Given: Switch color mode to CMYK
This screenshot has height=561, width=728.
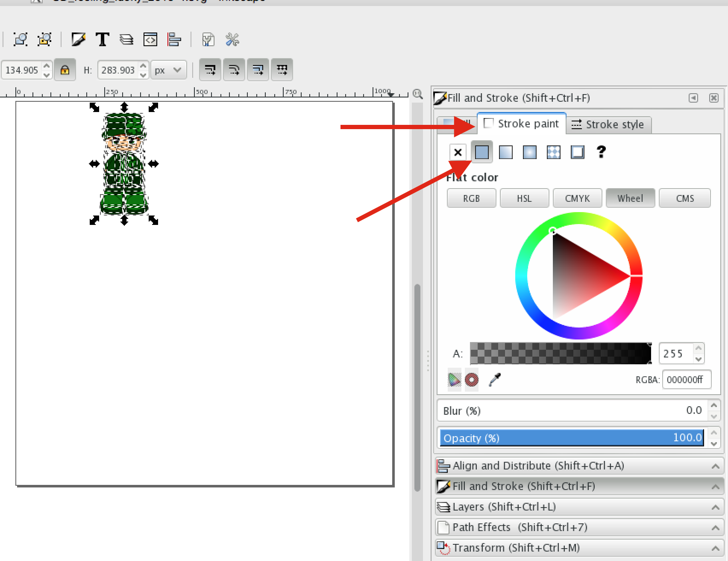Looking at the screenshot, I should click(578, 198).
